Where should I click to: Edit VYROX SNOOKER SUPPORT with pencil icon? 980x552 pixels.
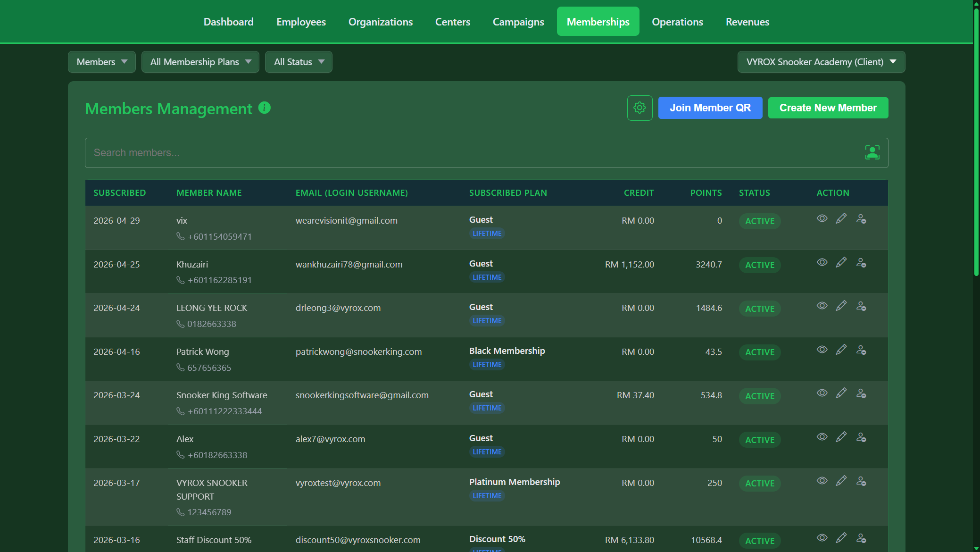pos(841,481)
